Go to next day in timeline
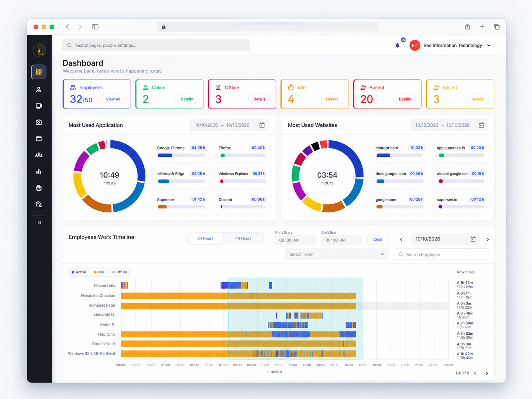532x399 pixels. coord(488,240)
